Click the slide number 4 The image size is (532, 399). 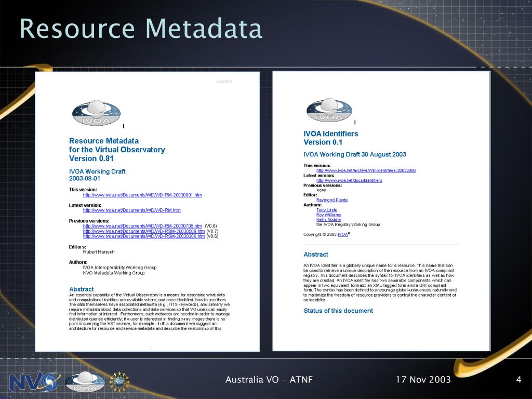coord(518,380)
